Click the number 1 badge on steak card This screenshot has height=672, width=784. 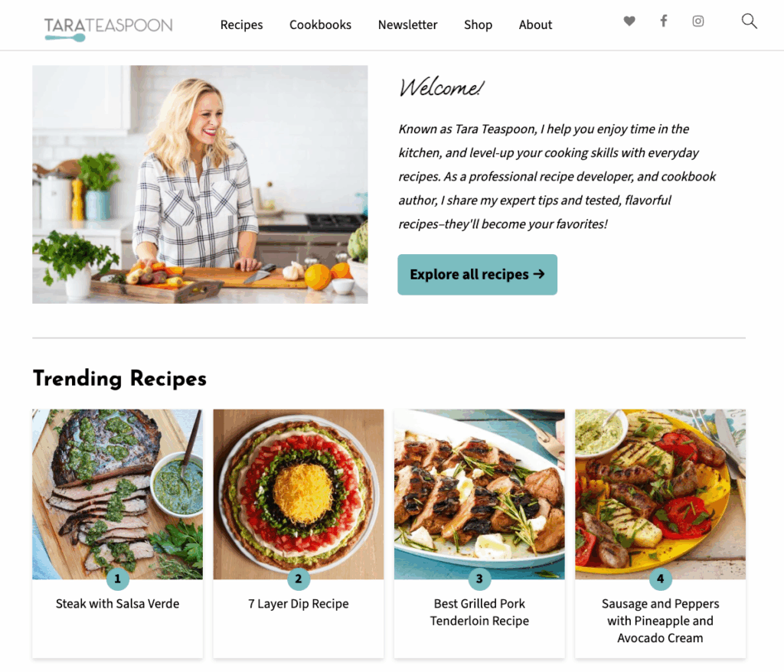point(117,579)
